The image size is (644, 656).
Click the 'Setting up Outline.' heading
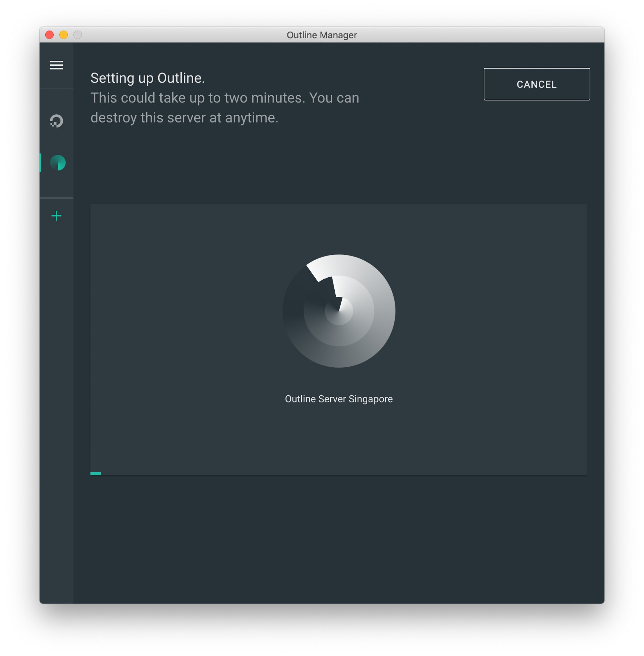point(148,78)
